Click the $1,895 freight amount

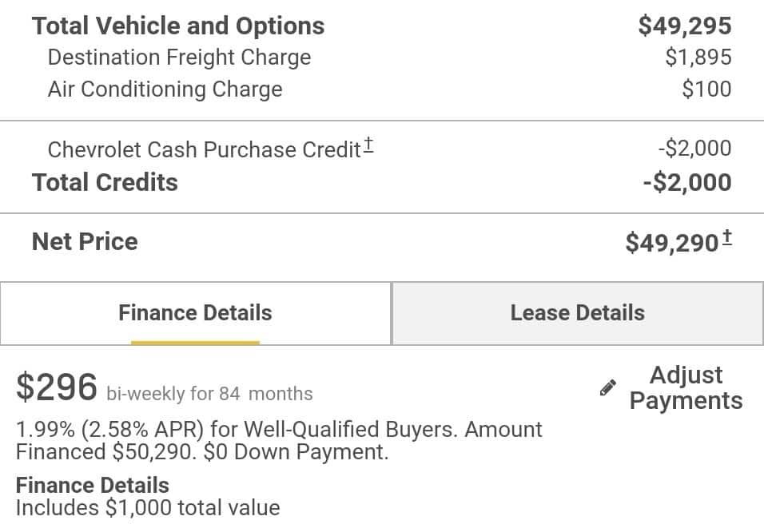[698, 58]
